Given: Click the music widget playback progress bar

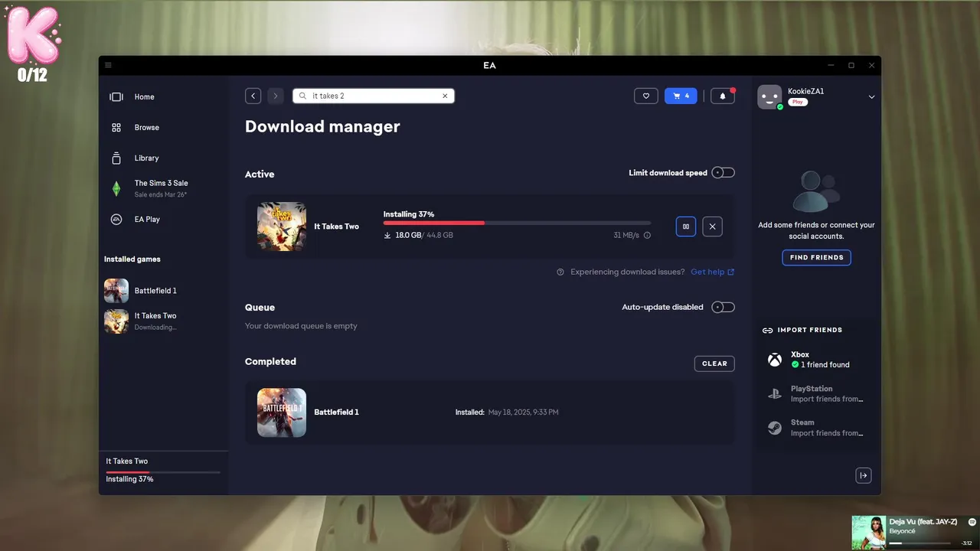Looking at the screenshot, I should 920,543.
